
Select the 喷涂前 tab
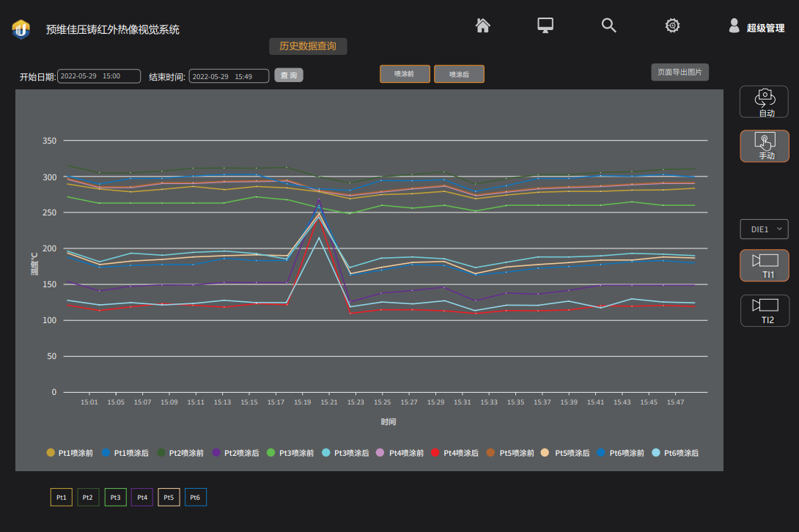coord(405,74)
